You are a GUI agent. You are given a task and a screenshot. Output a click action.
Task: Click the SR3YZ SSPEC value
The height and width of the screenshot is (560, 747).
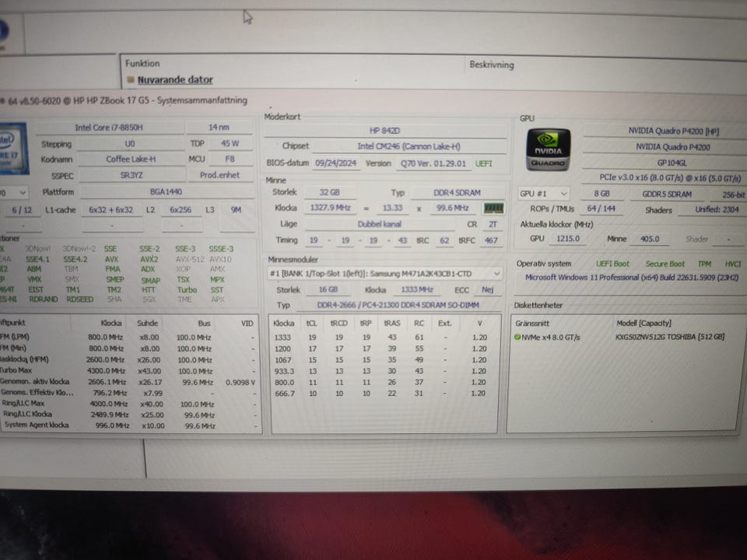132,175
